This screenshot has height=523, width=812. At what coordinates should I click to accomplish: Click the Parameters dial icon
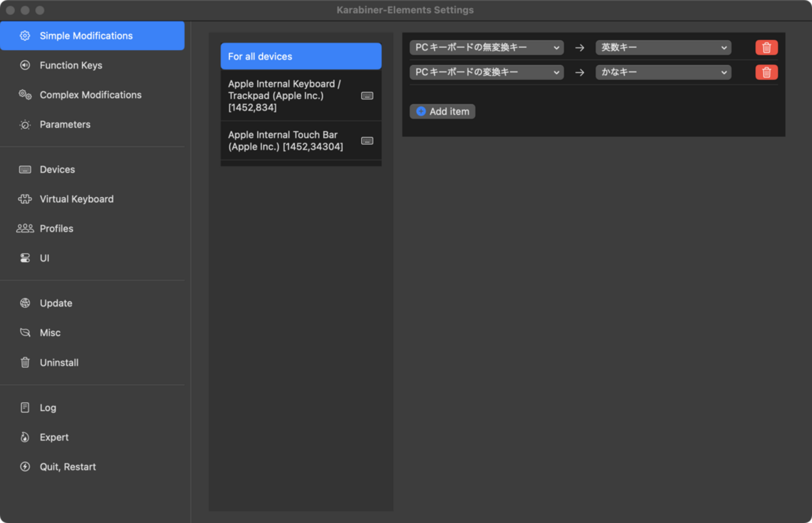coord(25,124)
